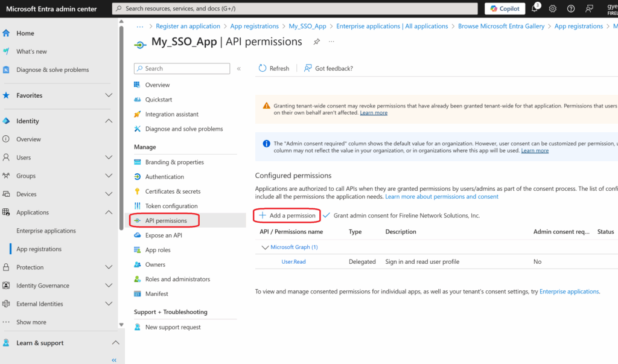The height and width of the screenshot is (364, 618).
Task: Click My_SSO_App breadcrumb link
Action: tap(307, 26)
